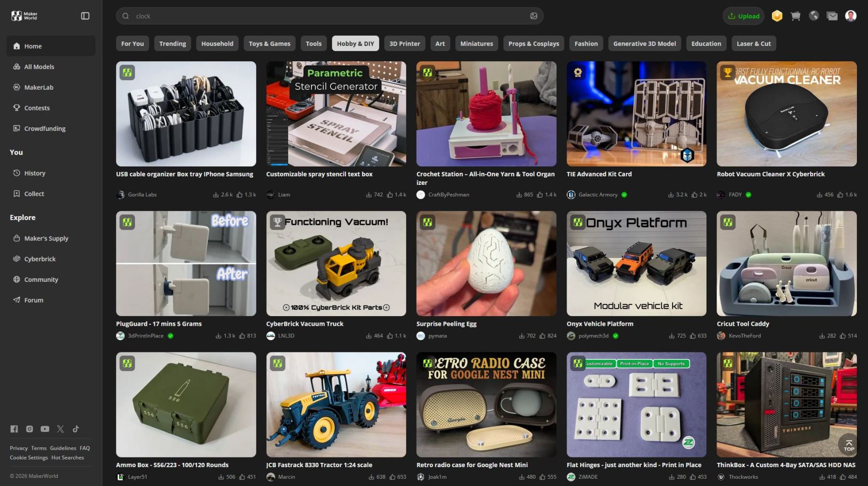Screen dimensions: 868x486
Task: Open the user profile avatar
Action: click(851, 16)
